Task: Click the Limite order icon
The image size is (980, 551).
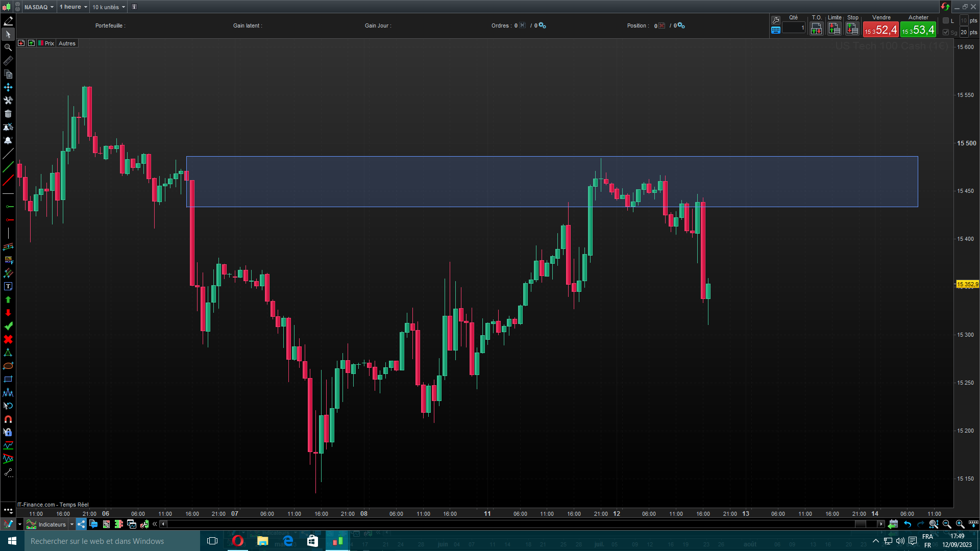Action: tap(835, 29)
